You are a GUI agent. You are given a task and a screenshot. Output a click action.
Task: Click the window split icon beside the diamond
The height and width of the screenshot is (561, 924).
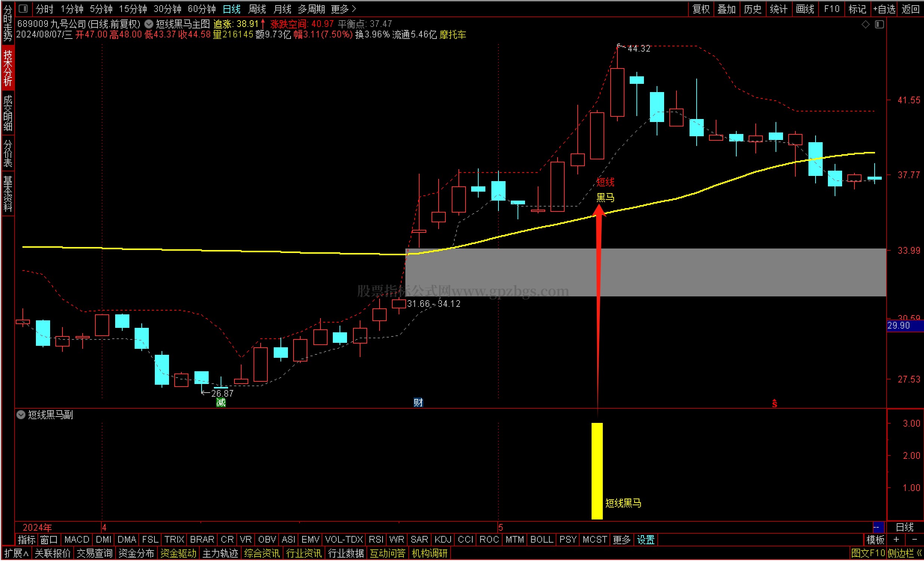click(880, 24)
